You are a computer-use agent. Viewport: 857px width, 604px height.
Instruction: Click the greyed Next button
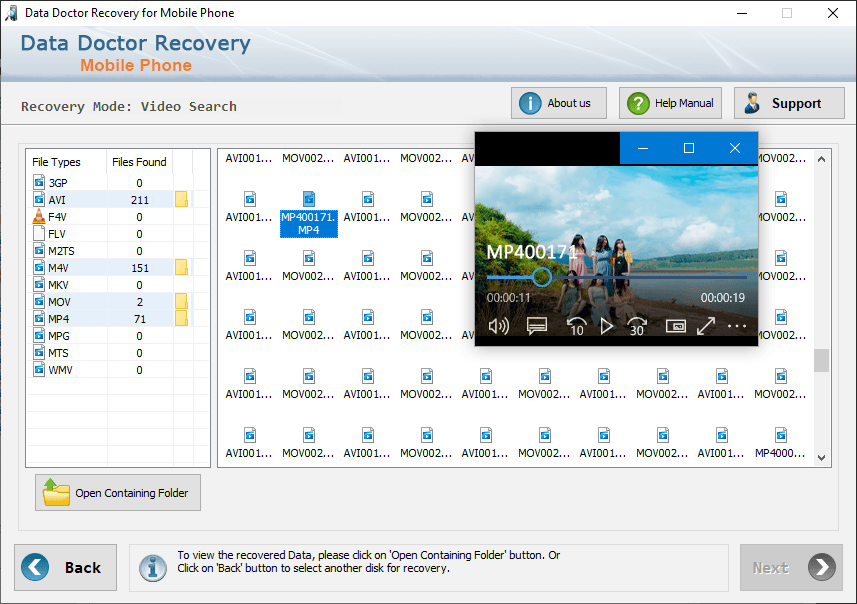(x=791, y=567)
